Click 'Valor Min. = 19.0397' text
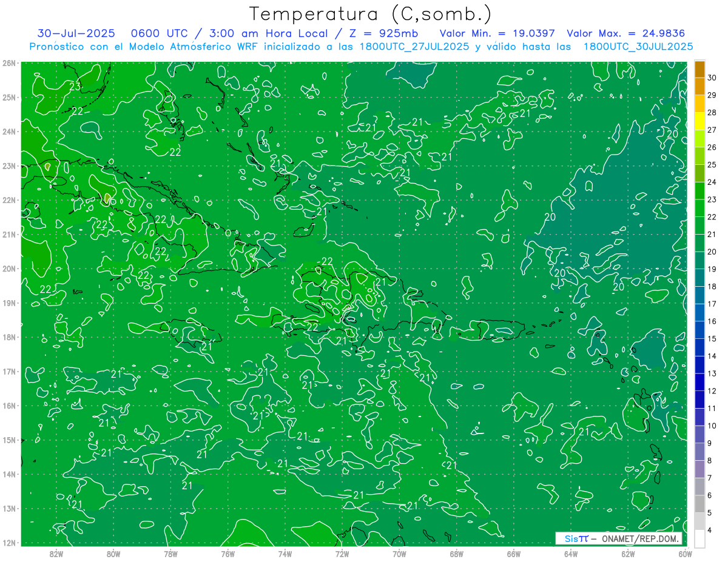728x562 pixels. [497, 33]
